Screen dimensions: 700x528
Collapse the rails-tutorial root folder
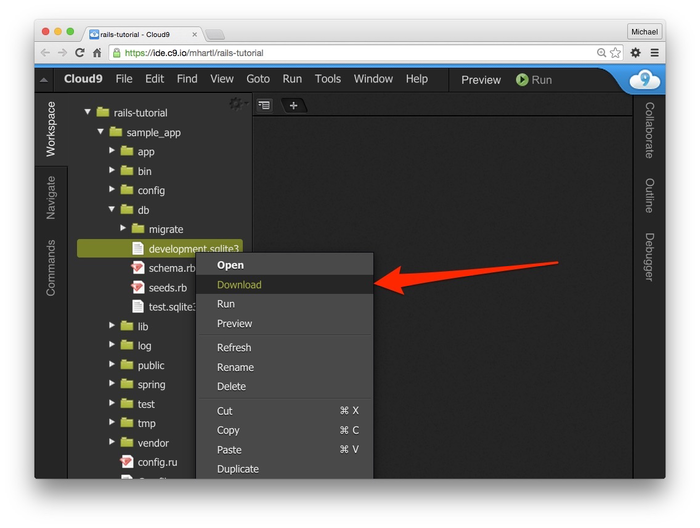88,112
